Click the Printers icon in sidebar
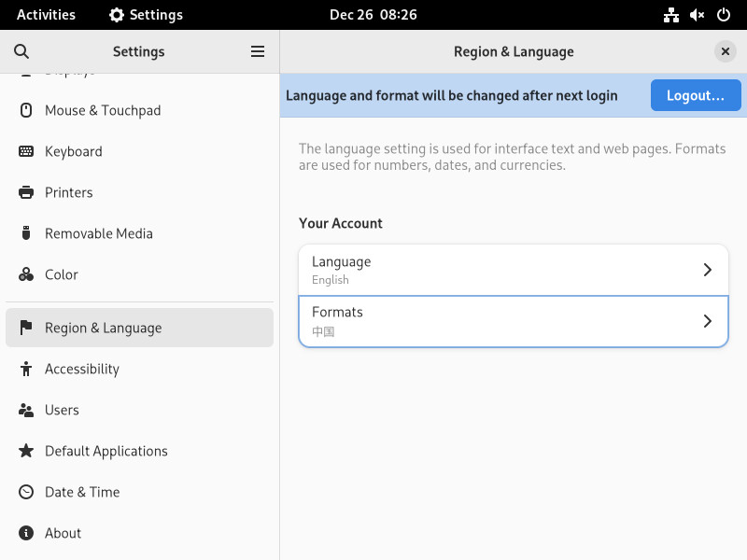This screenshot has height=560, width=747. pyautogui.click(x=26, y=192)
